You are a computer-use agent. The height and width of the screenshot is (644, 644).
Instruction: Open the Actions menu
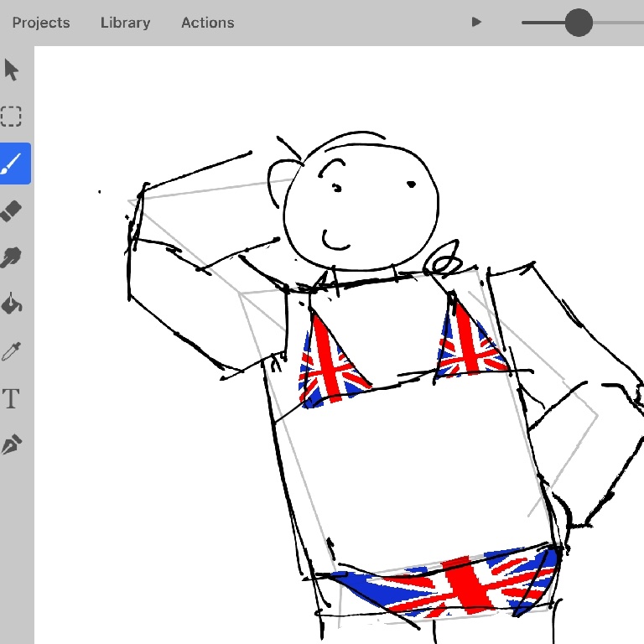coord(208,23)
